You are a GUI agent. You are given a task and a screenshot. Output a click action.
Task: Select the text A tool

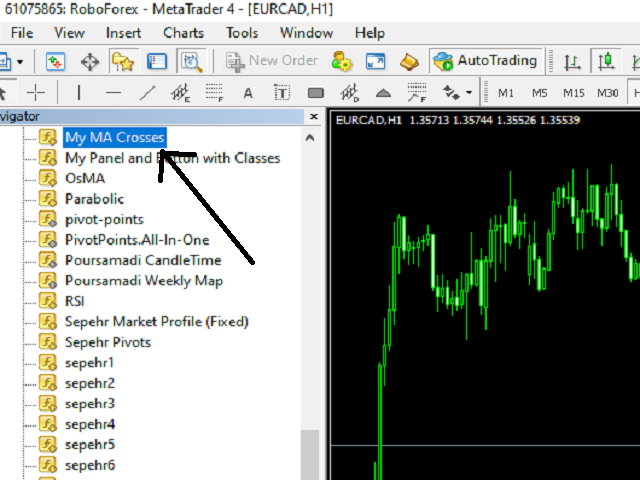tap(248, 93)
